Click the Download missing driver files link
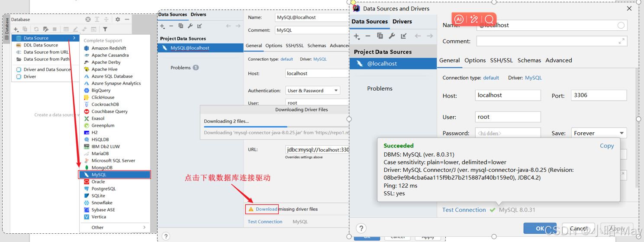This screenshot has height=242, width=644. [266, 209]
